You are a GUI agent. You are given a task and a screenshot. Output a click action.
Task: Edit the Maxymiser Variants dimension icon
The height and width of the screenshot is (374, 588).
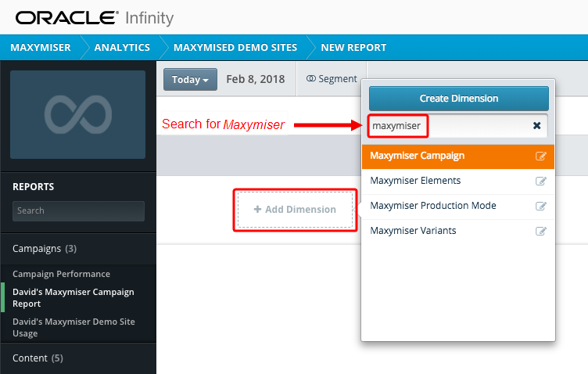pyautogui.click(x=540, y=231)
